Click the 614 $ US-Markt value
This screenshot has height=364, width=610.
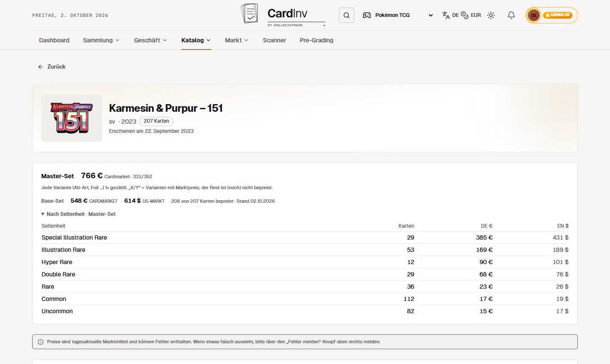[x=133, y=201]
